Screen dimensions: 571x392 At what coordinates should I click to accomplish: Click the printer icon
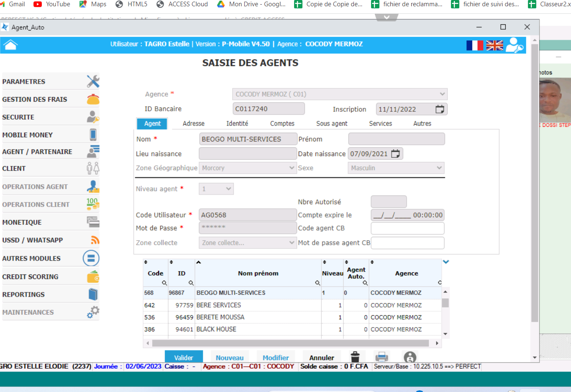tap(382, 357)
